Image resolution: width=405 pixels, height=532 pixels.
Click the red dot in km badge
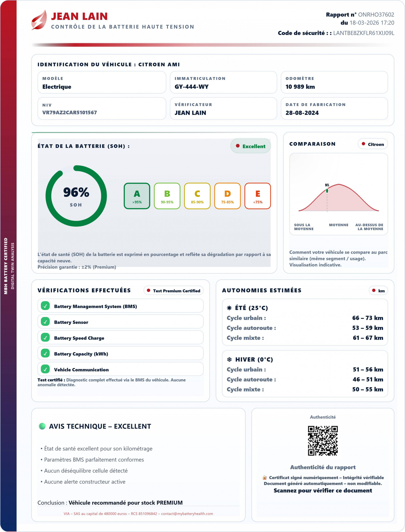pyautogui.click(x=374, y=290)
